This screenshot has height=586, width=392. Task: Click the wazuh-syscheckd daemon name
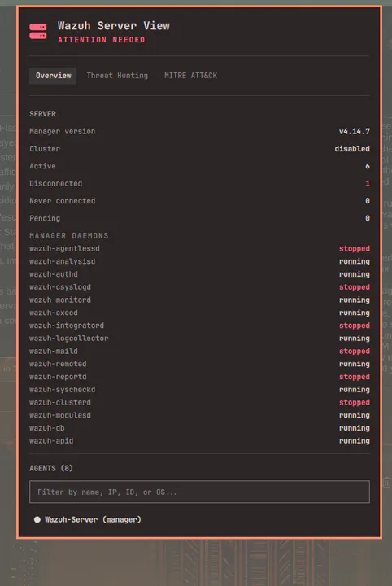pyautogui.click(x=63, y=389)
